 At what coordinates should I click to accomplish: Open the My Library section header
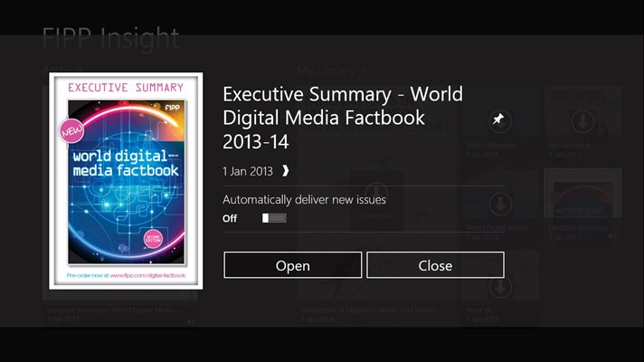331,71
